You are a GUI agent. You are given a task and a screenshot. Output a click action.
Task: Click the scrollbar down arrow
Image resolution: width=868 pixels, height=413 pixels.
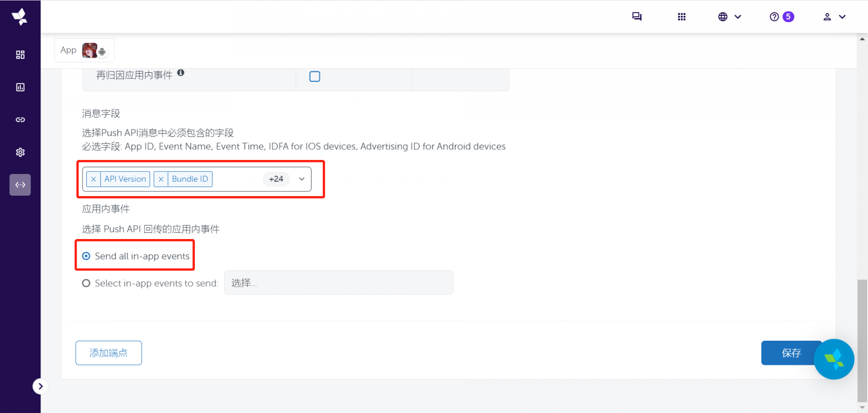[x=862, y=408]
